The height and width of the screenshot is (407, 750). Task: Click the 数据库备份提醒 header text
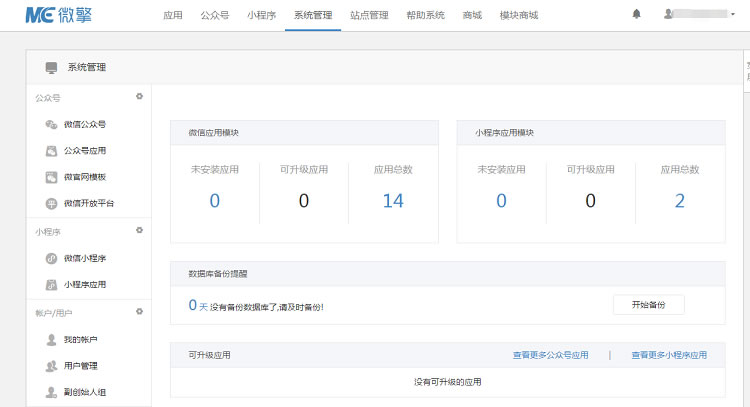(x=218, y=274)
